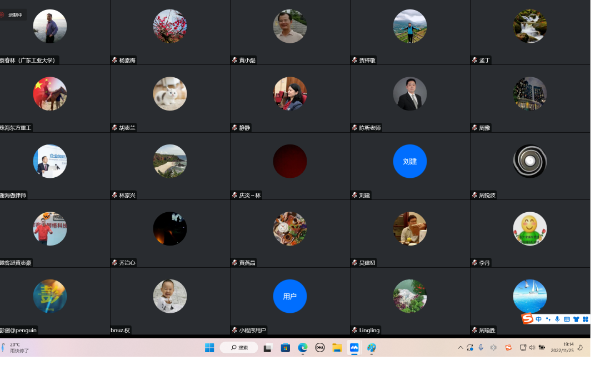The height and width of the screenshot is (375, 600).
Task: Open File Explorer from the taskbar
Action: click(x=337, y=347)
